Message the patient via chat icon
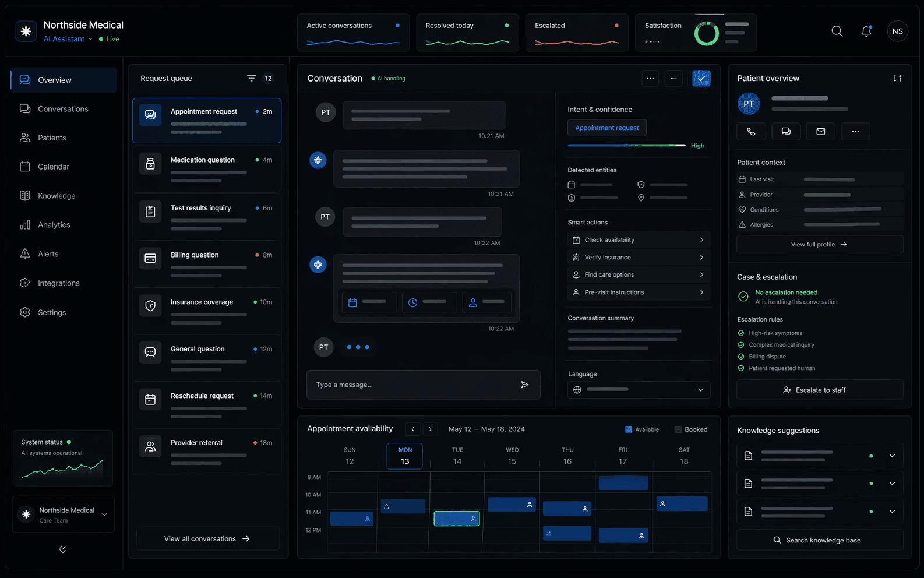 coord(786,132)
